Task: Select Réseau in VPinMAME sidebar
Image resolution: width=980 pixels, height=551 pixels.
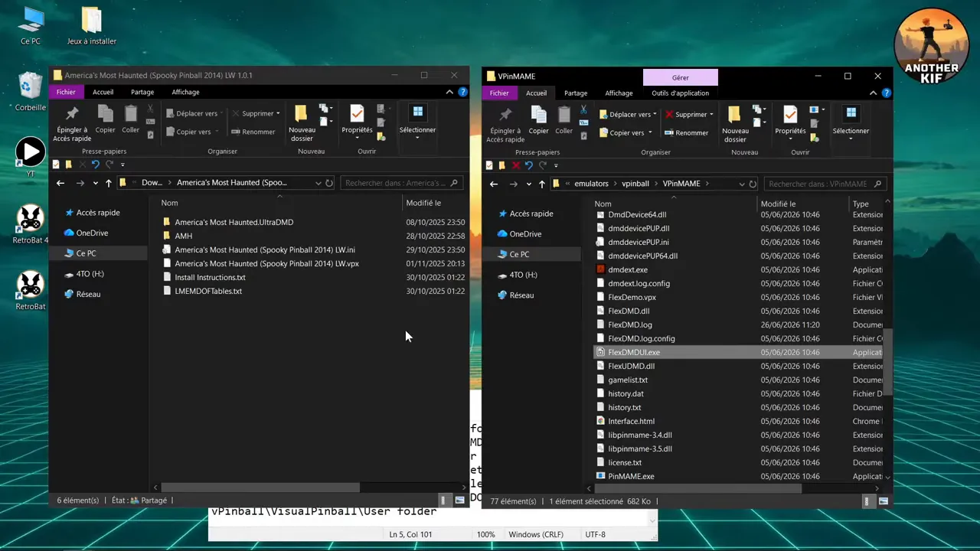Action: (521, 295)
